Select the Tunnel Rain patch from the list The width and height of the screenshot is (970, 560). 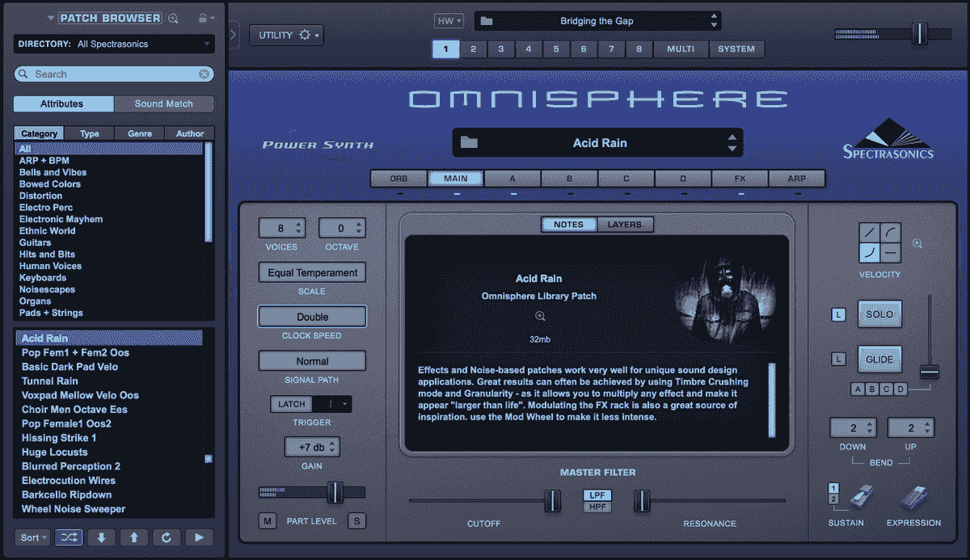48,381
